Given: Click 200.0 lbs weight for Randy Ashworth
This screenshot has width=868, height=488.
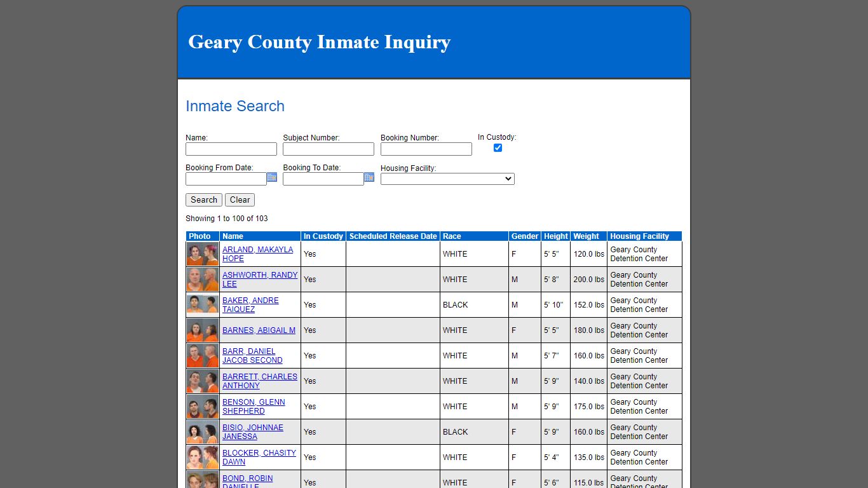Looking at the screenshot, I should tap(589, 280).
